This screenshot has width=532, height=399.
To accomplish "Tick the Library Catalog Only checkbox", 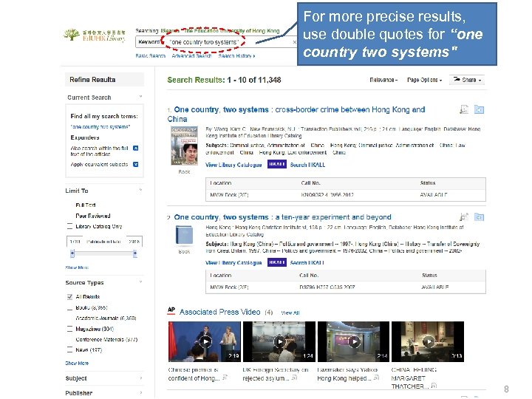I will click(x=70, y=226).
